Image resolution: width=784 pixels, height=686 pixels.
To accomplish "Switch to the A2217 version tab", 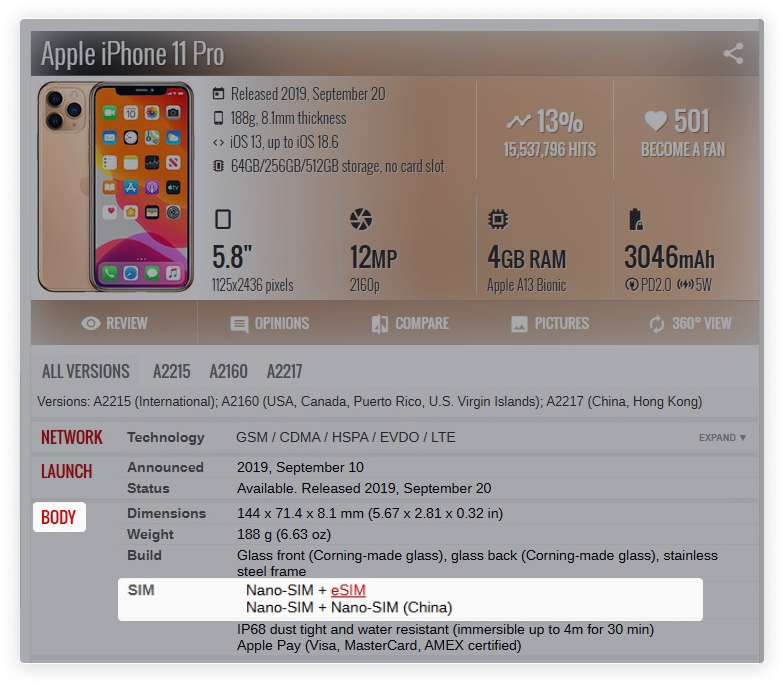I will coord(284,372).
